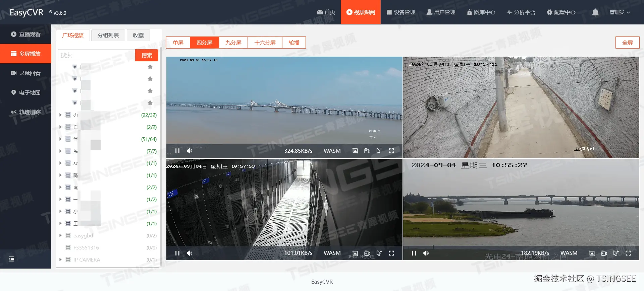Open 轨迹追踪 from the sidebar

click(x=25, y=112)
